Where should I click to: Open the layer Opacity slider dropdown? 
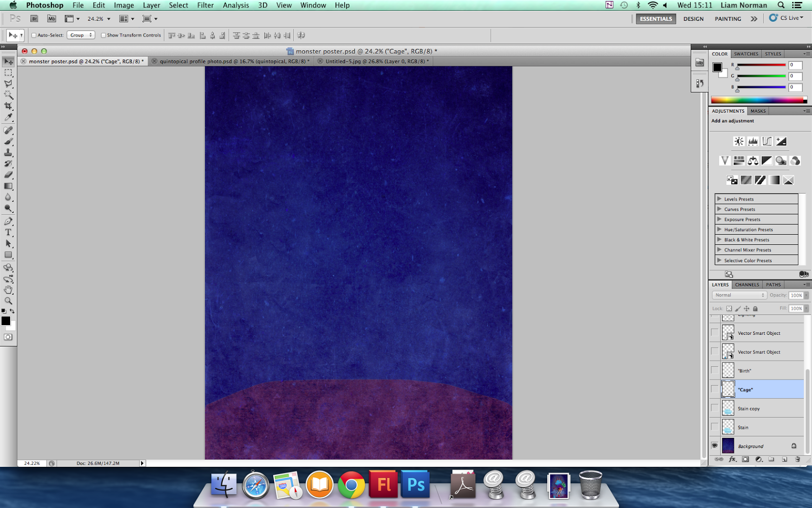pyautogui.click(x=806, y=295)
